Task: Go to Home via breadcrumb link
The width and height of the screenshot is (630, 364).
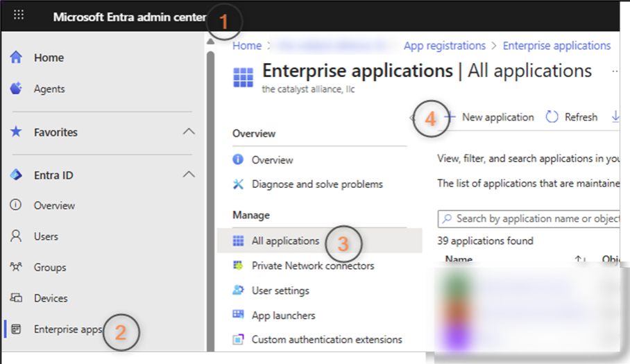Action: coord(247,46)
